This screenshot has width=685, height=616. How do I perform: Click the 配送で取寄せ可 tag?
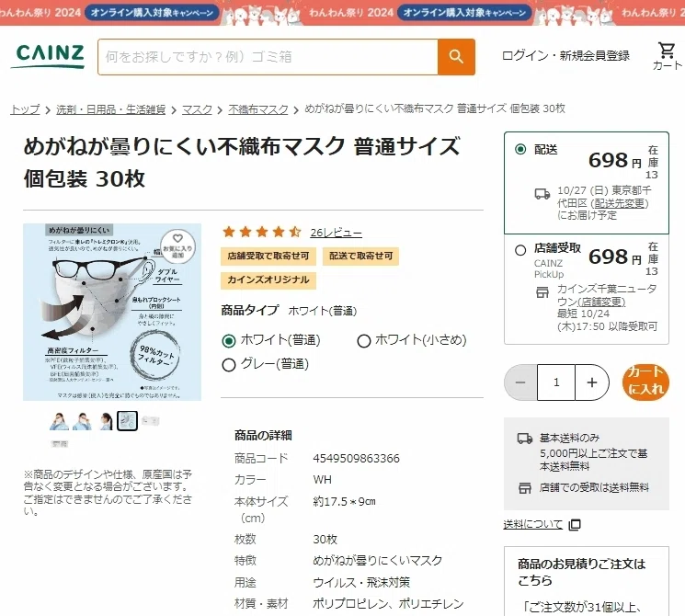tap(360, 256)
